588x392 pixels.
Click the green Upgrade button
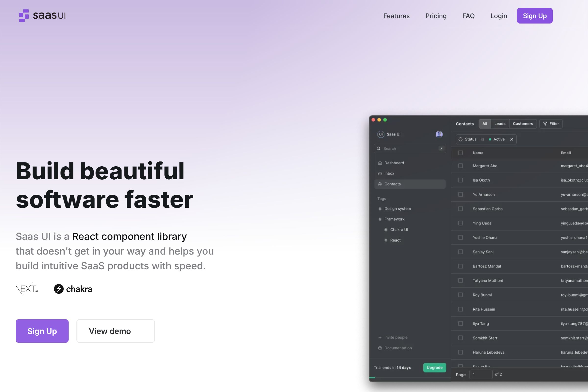pyautogui.click(x=434, y=367)
